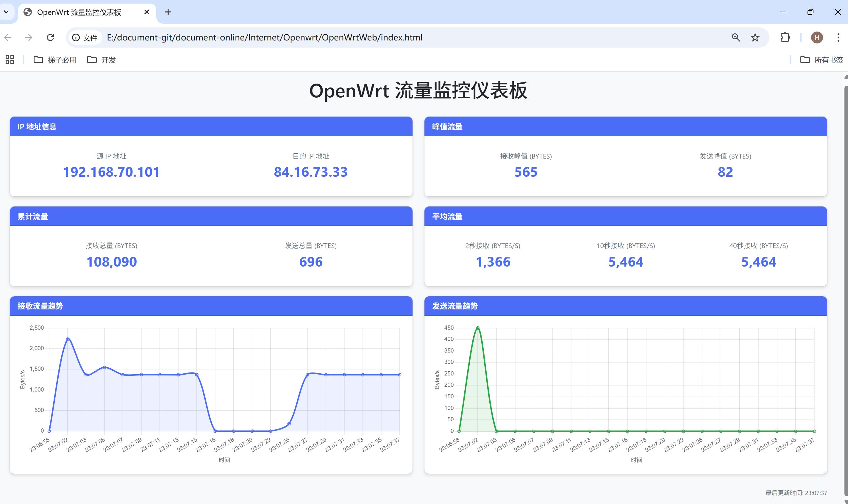Image resolution: width=848 pixels, height=504 pixels.
Task: Click the receive chart point at 23:07:26
Action: 289,423
